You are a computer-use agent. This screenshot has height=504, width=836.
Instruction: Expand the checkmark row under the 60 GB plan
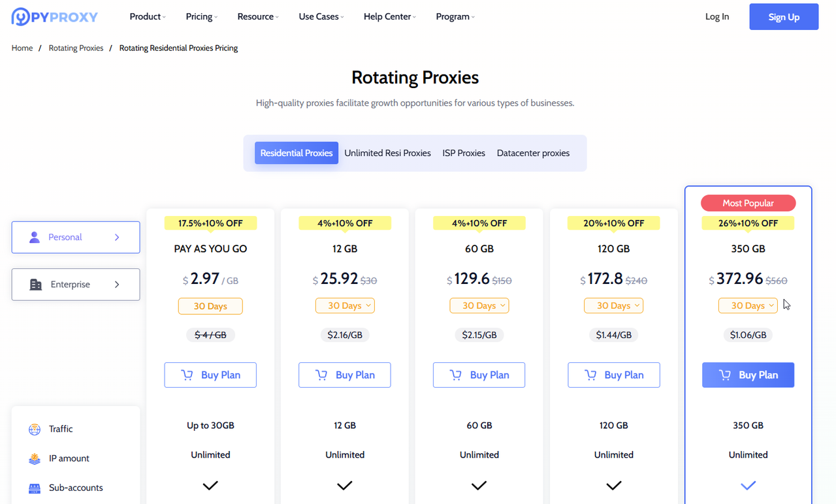coord(479,486)
